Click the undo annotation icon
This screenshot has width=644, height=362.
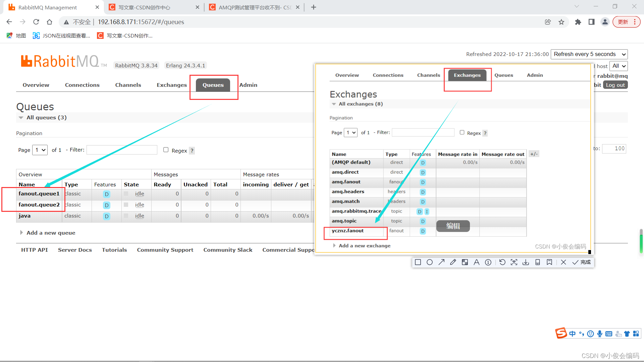coord(502,262)
